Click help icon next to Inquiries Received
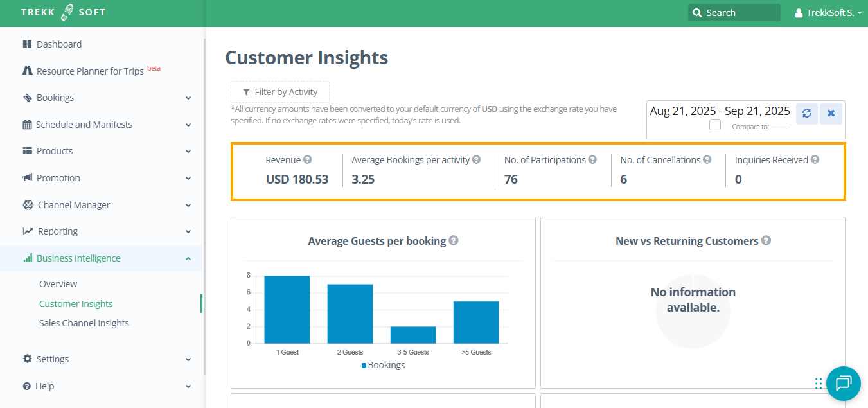This screenshot has height=408, width=868. pyautogui.click(x=815, y=160)
